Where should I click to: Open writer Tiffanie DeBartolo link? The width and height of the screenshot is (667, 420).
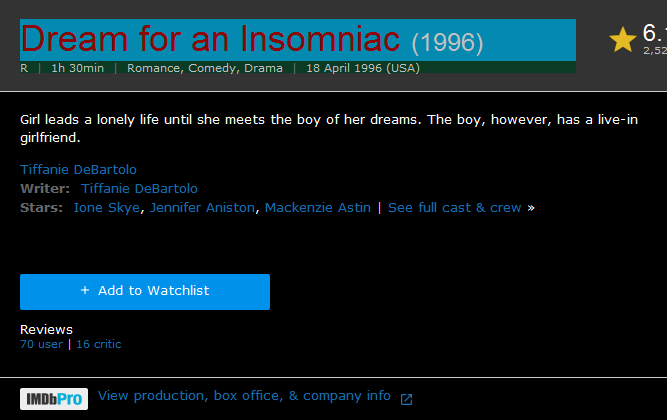pyautogui.click(x=139, y=189)
